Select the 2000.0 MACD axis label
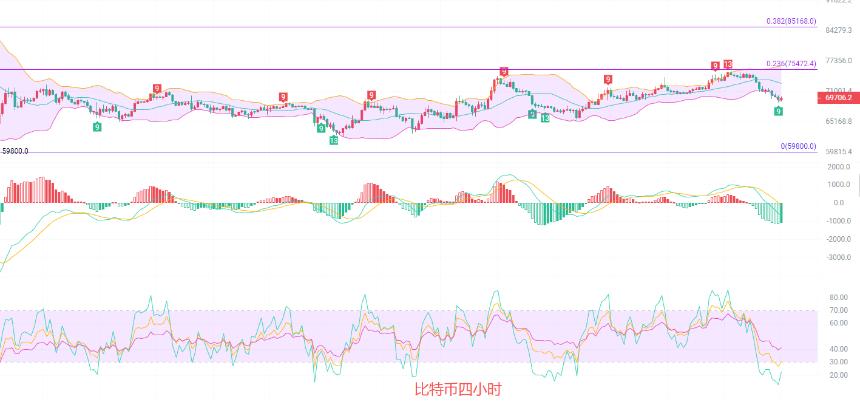 (x=840, y=167)
